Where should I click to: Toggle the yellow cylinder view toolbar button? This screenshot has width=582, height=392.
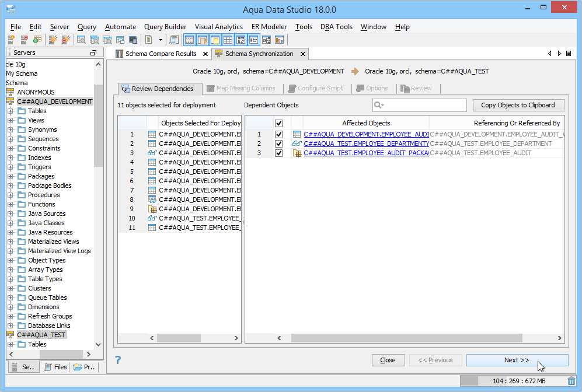coord(215,40)
